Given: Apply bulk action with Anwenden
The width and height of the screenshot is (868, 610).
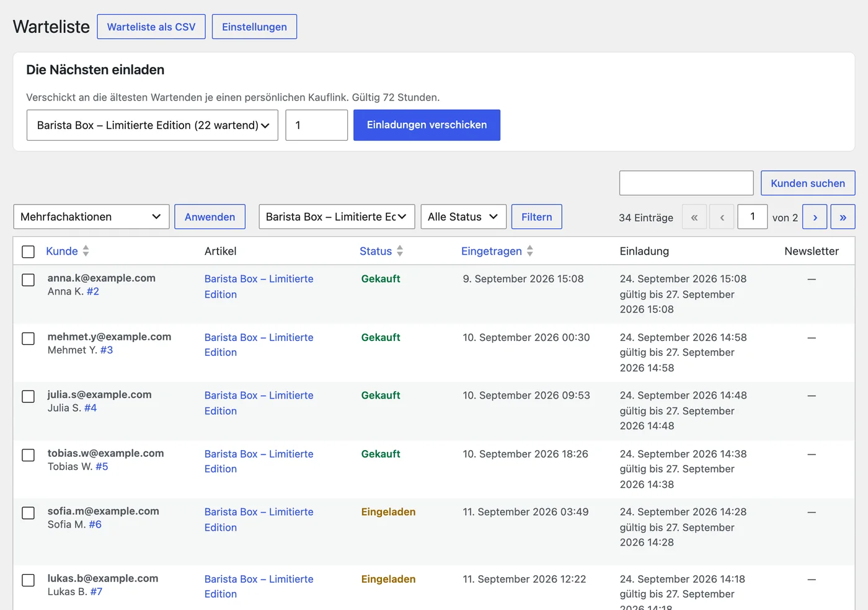Looking at the screenshot, I should [210, 217].
